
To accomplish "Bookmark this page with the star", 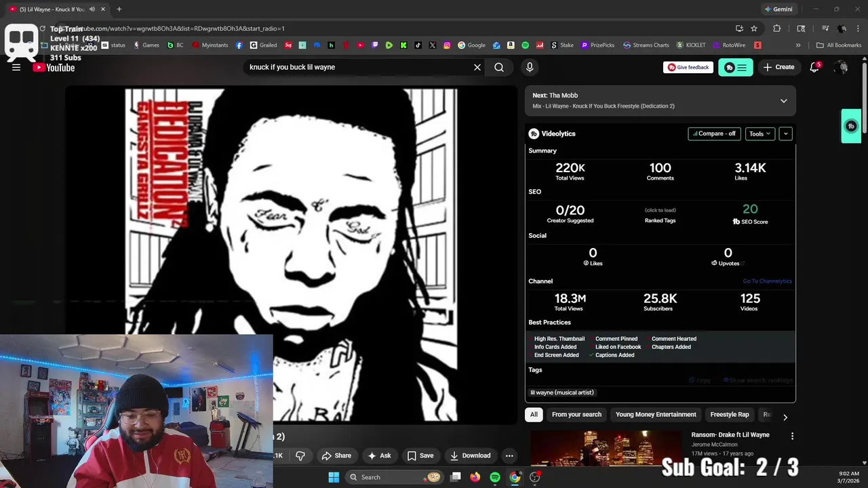I will click(x=754, y=28).
